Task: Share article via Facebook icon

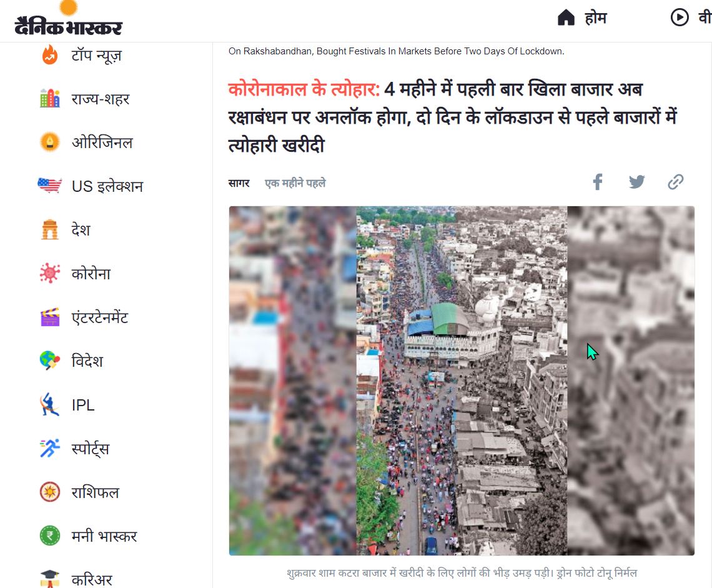Action: (x=598, y=182)
